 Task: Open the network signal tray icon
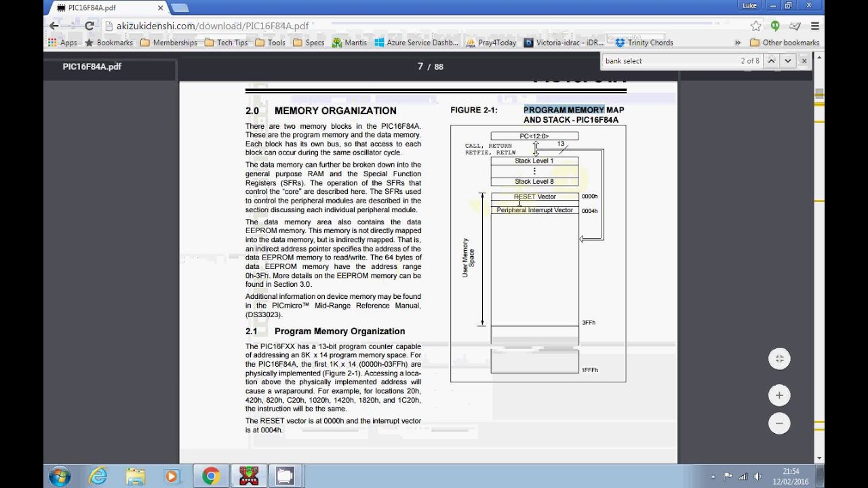[x=743, y=476]
